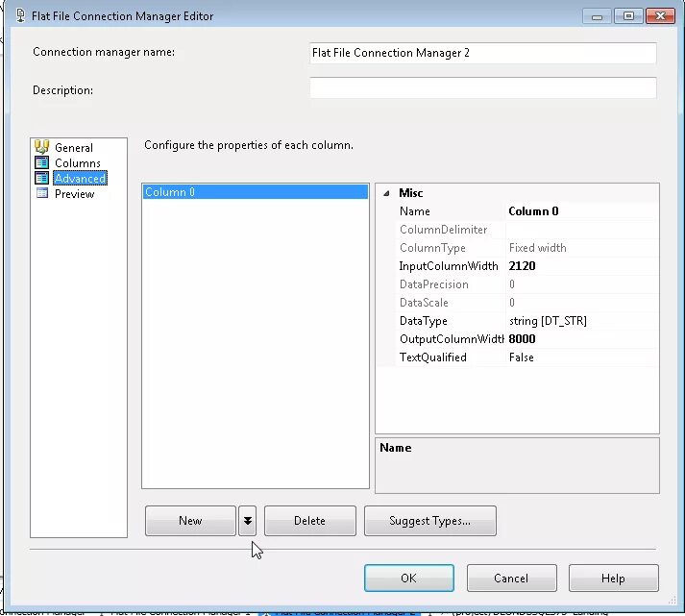The width and height of the screenshot is (685, 616).
Task: Select Column 0 in the column list
Action: (x=256, y=192)
